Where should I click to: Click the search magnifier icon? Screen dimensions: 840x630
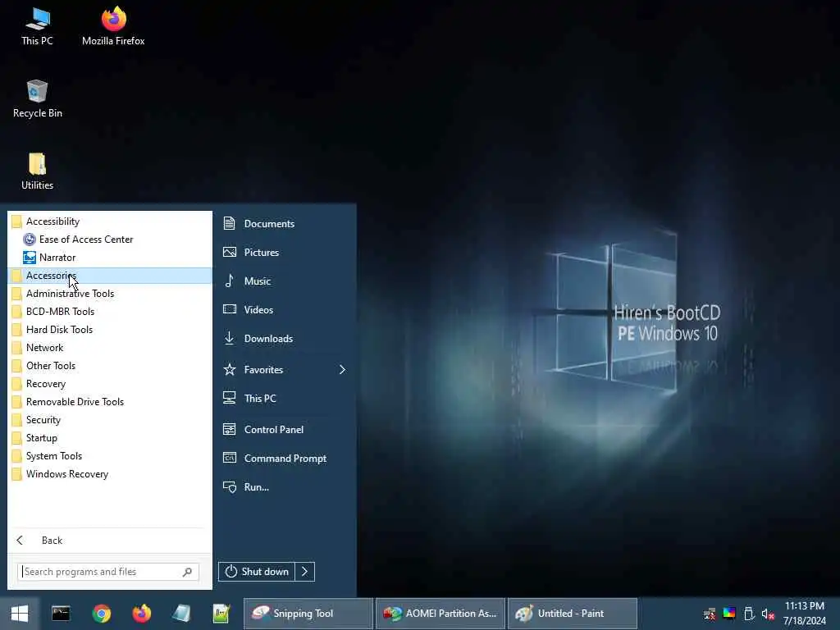(188, 572)
